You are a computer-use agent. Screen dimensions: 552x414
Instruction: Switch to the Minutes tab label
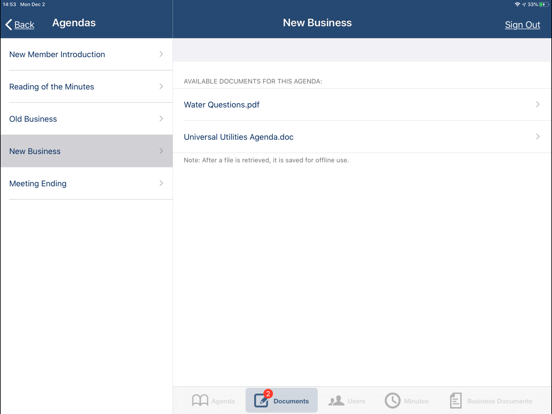(x=416, y=401)
